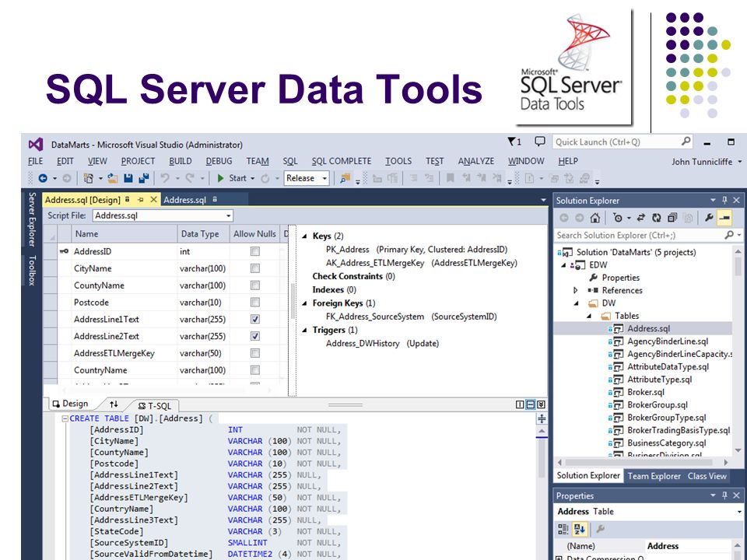The width and height of the screenshot is (747, 560).
Task: Collapse the Triggers (1) section
Action: click(x=304, y=330)
